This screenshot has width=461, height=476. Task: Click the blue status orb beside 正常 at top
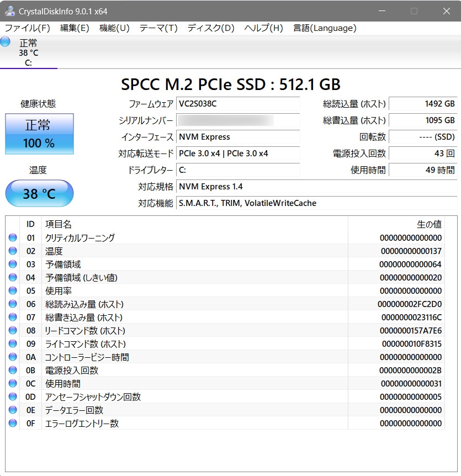pyautogui.click(x=5, y=41)
